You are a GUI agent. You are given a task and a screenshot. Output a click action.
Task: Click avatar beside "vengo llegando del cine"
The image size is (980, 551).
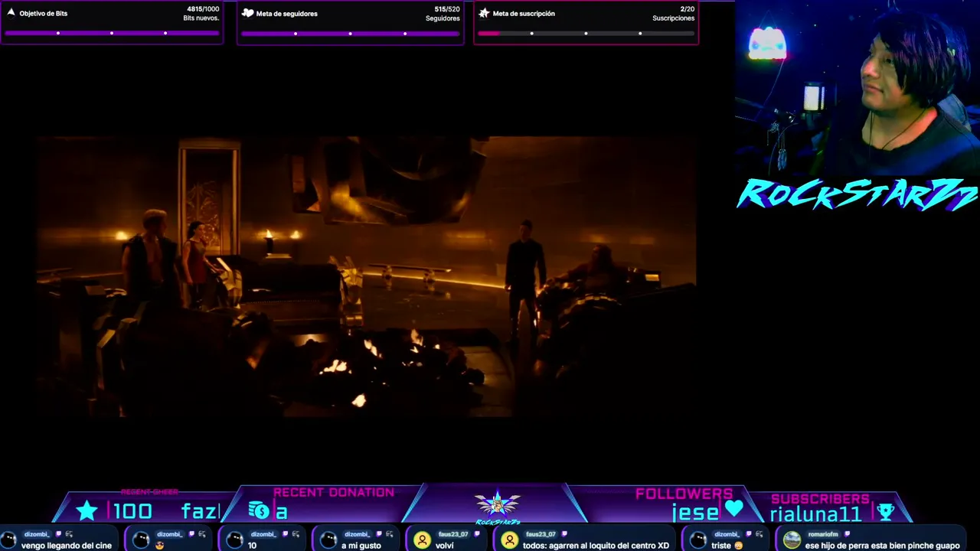tap(9, 540)
